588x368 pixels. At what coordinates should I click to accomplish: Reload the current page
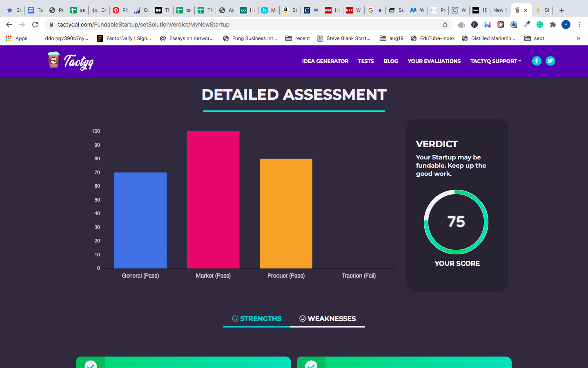35,25
